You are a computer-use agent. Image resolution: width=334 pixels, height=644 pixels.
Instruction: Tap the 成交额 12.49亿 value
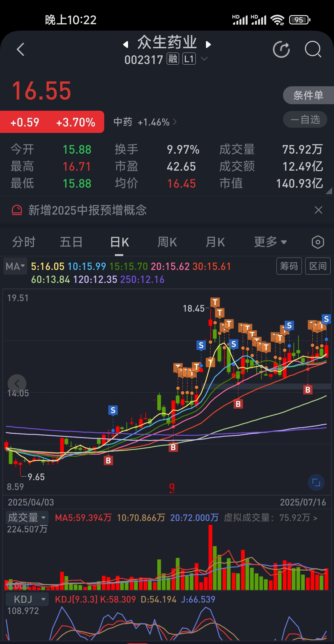click(x=303, y=166)
